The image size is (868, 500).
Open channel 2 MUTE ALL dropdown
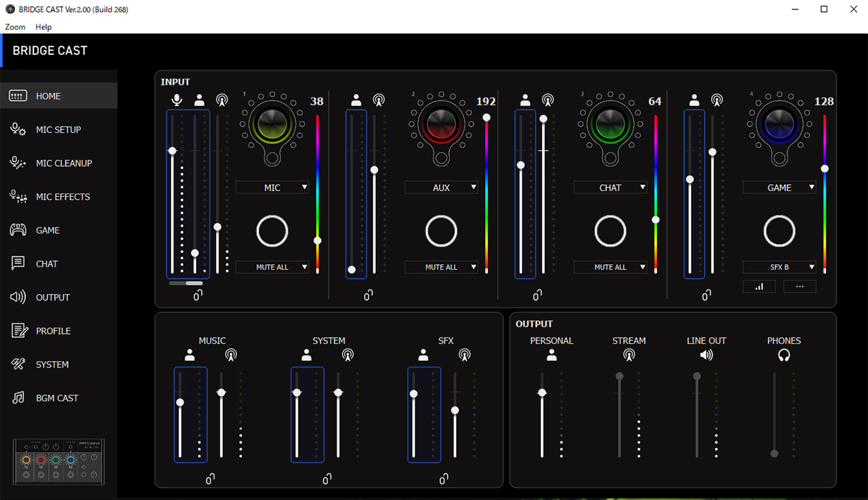pyautogui.click(x=441, y=267)
